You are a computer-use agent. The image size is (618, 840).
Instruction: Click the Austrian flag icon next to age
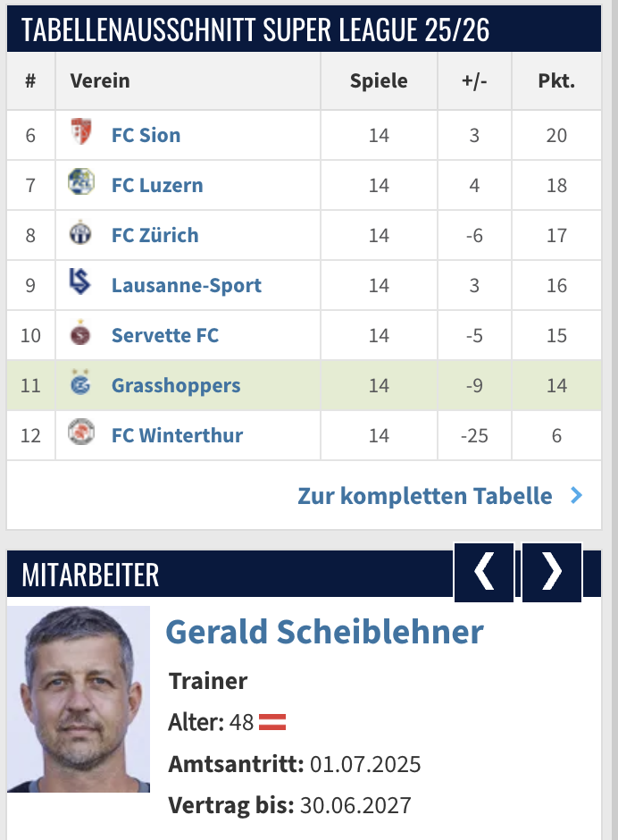272,722
